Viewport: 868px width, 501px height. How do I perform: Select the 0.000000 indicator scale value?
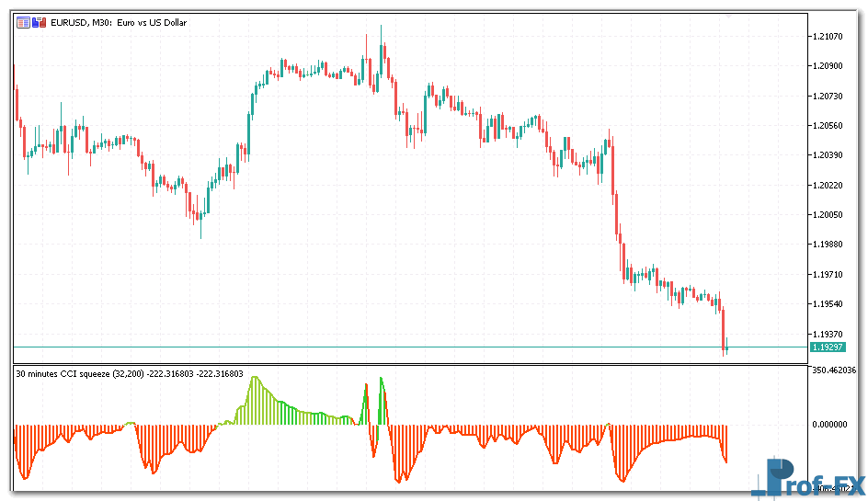829,425
